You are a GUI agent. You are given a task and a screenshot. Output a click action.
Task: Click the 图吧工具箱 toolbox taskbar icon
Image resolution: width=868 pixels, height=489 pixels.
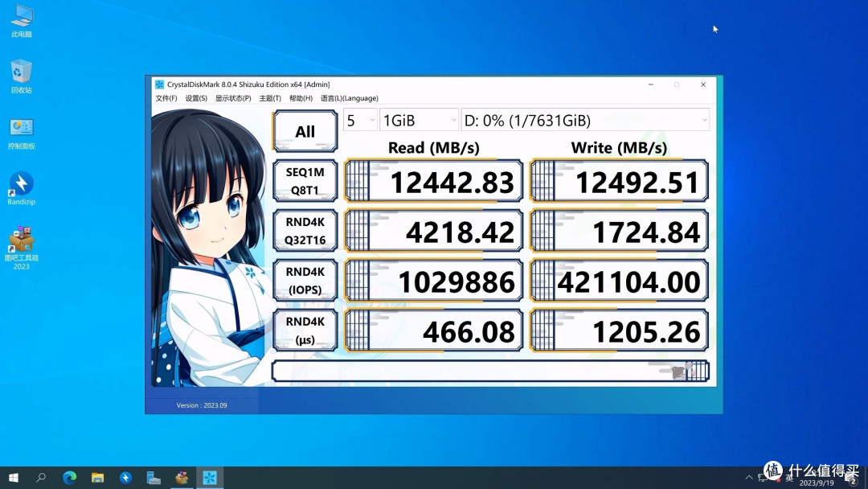click(x=182, y=478)
